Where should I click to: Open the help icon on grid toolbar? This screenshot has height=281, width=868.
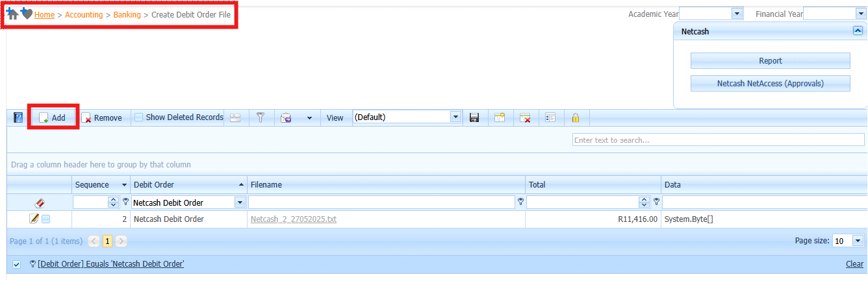point(18,117)
